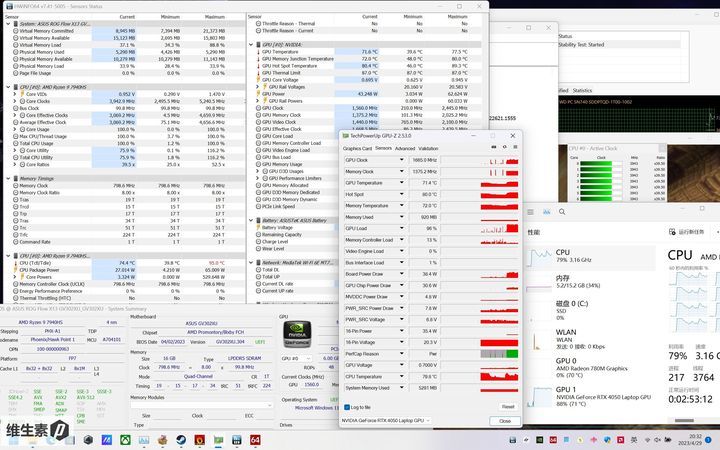This screenshot has height=450, width=720.
Task: Open PerfCap Reason sensor dropdown
Action: click(401, 354)
